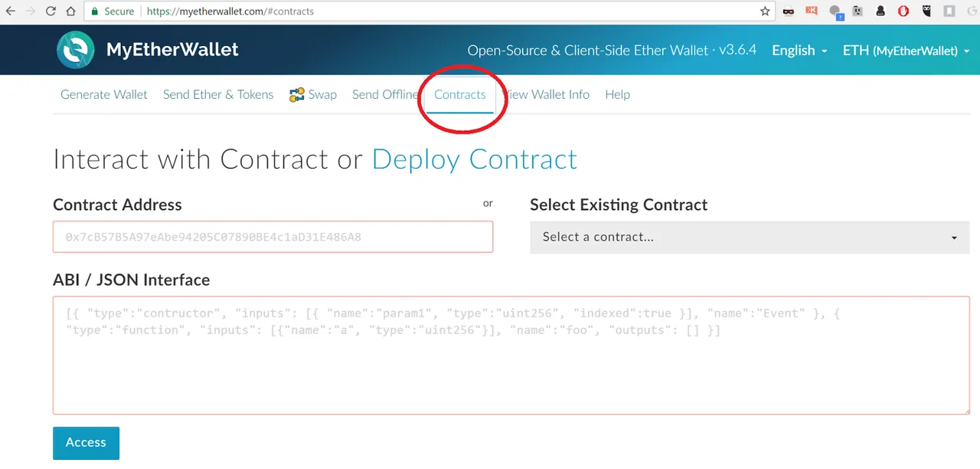This screenshot has height=469, width=980.
Task: Open the gray outlet-face extension icon
Action: 857,11
